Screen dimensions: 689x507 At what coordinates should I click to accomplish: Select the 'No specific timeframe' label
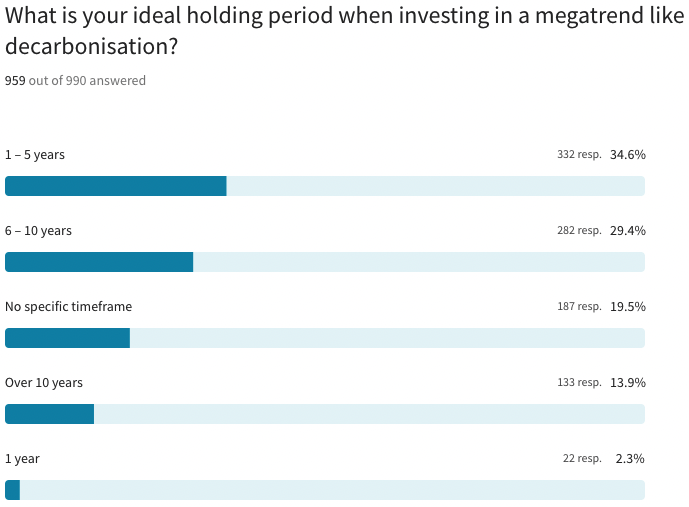click(x=68, y=307)
